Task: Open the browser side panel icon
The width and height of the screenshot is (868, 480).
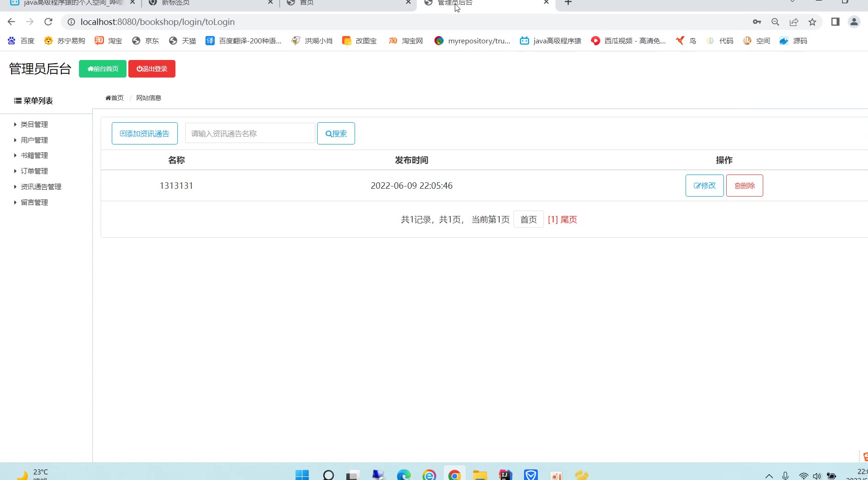Action: [835, 22]
